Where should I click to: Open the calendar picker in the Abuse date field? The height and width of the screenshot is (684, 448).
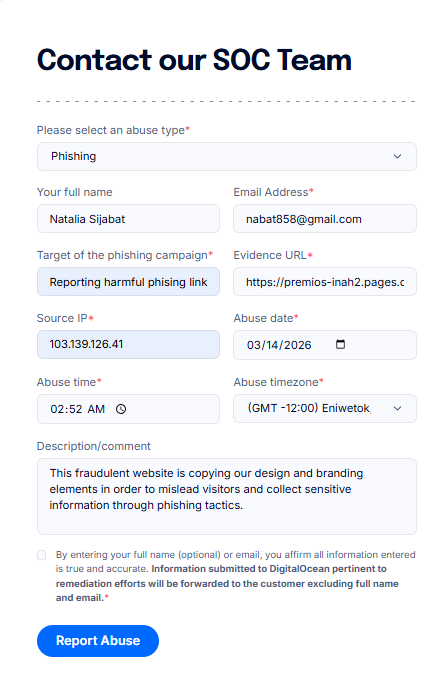(340, 345)
